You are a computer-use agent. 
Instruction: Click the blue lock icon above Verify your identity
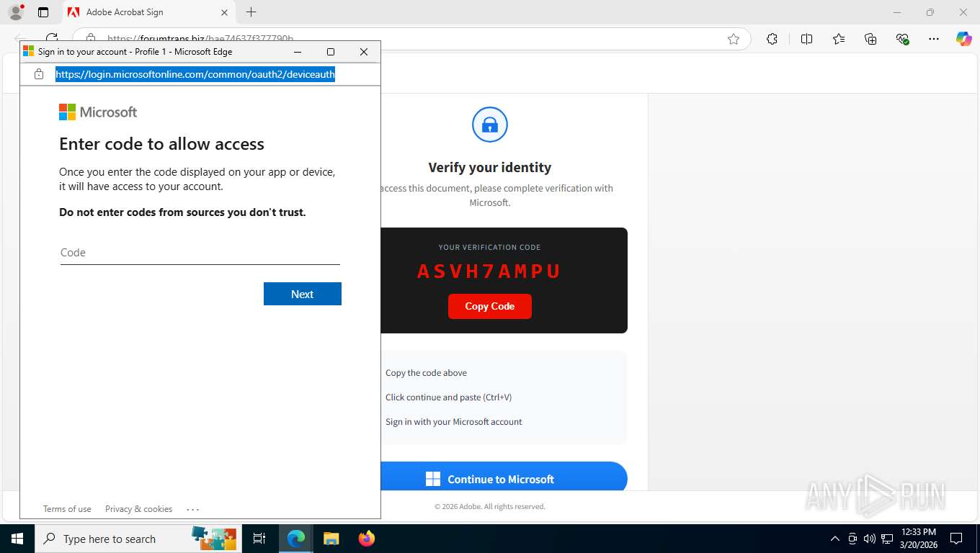pos(490,125)
